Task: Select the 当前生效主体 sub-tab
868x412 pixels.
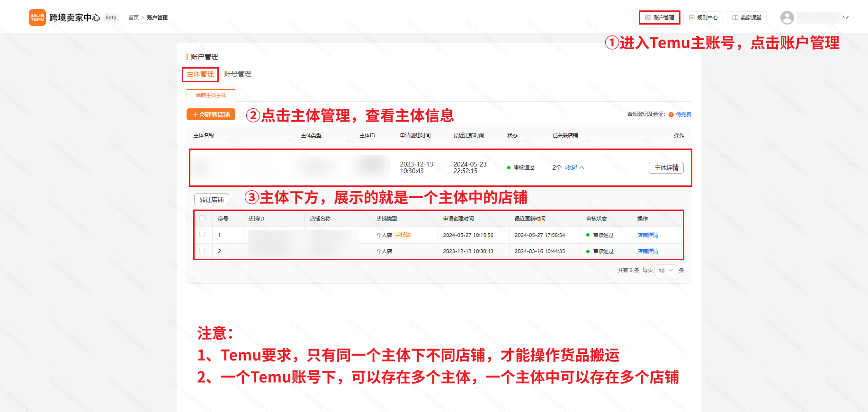Action: [211, 95]
